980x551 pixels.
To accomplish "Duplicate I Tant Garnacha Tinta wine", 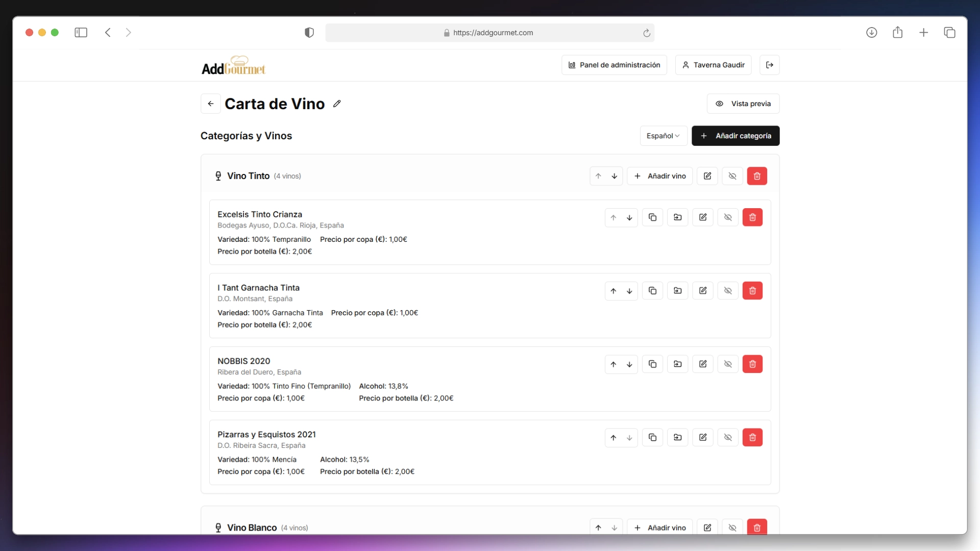I will (652, 291).
